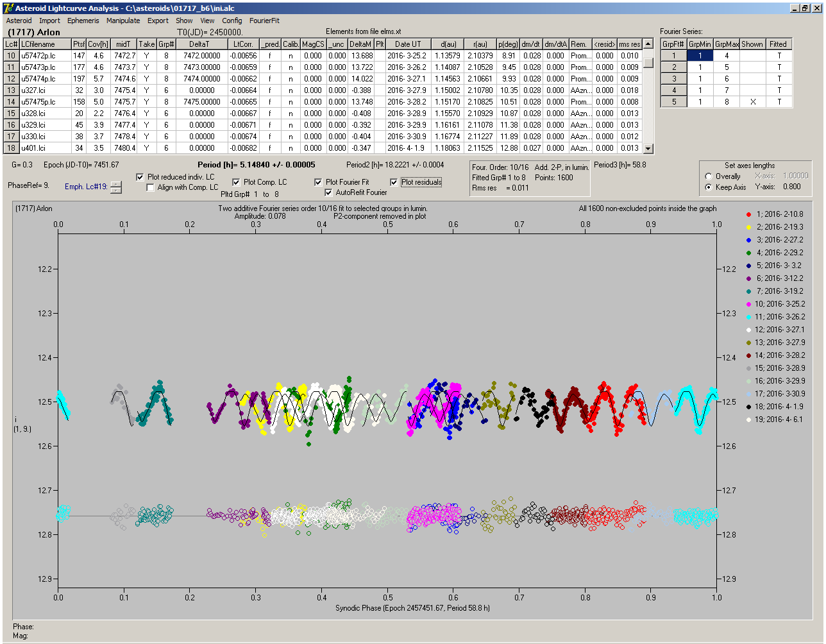Click the rms res column header

[630, 44]
